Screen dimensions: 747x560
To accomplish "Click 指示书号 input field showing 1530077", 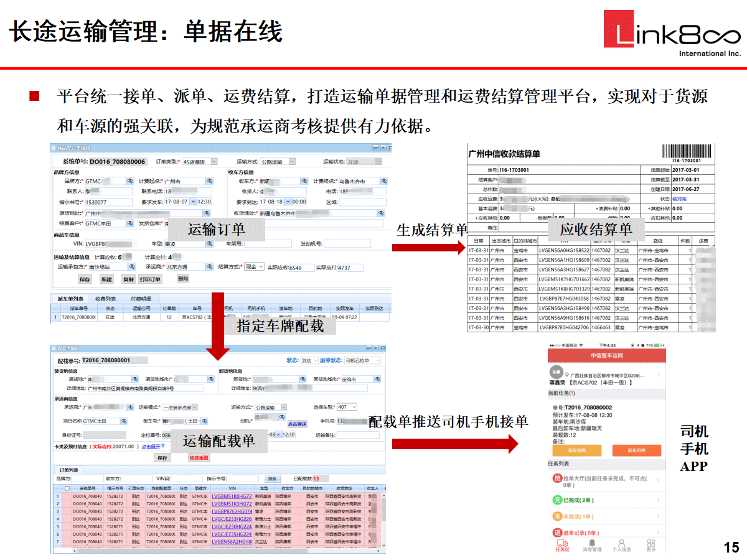I will (x=108, y=202).
